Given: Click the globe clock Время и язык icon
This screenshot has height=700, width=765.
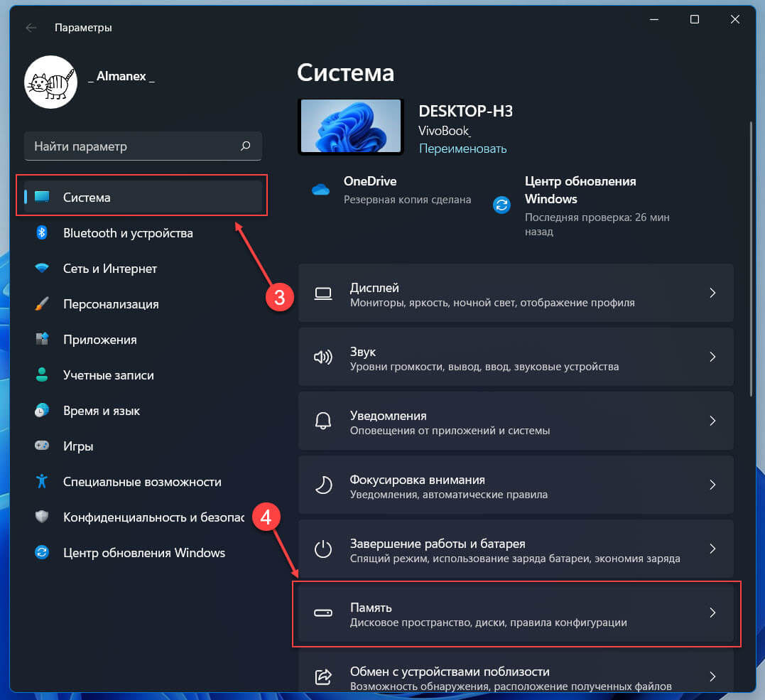Looking at the screenshot, I should coord(42,410).
